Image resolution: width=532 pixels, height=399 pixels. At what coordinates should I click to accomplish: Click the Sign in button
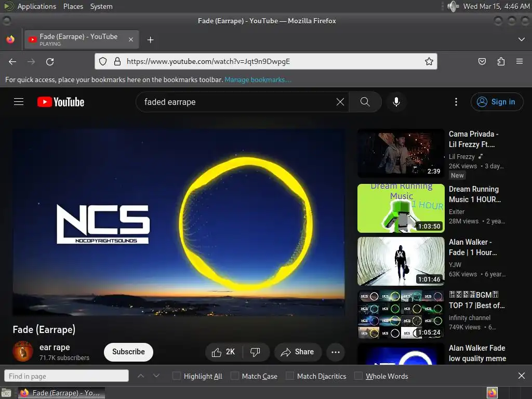[497, 102]
